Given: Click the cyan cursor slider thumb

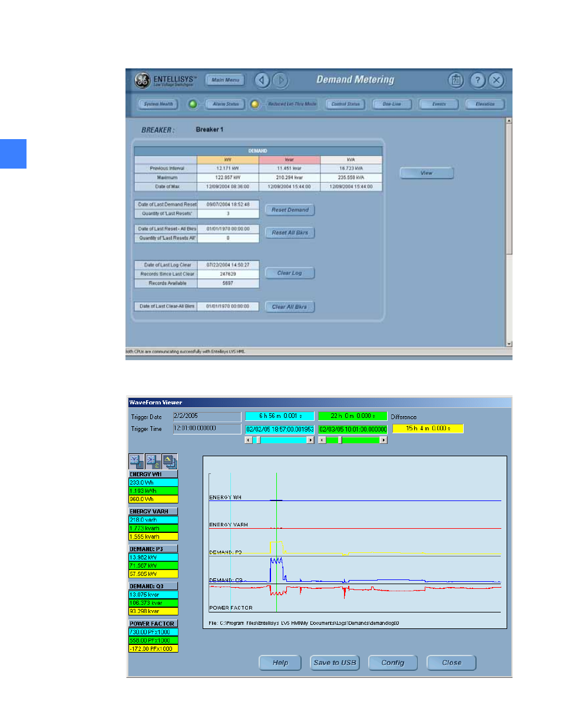Looking at the screenshot, I should coord(257,440).
